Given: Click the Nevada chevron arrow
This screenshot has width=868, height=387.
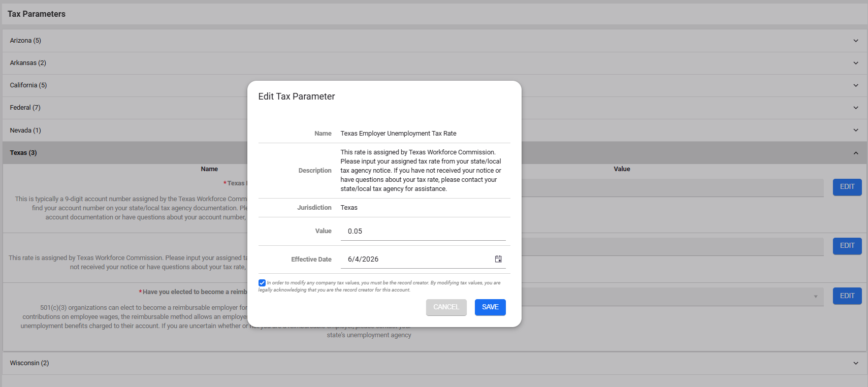Looking at the screenshot, I should point(856,131).
